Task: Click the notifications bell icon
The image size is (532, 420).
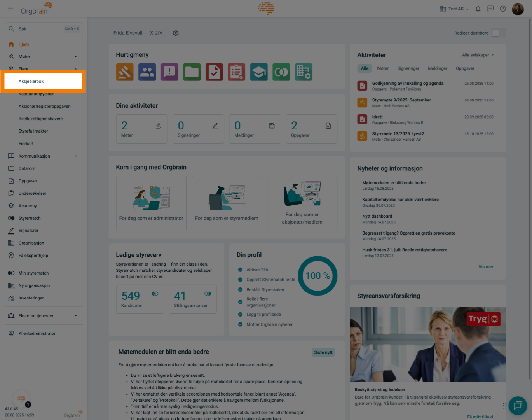Action: (x=478, y=9)
